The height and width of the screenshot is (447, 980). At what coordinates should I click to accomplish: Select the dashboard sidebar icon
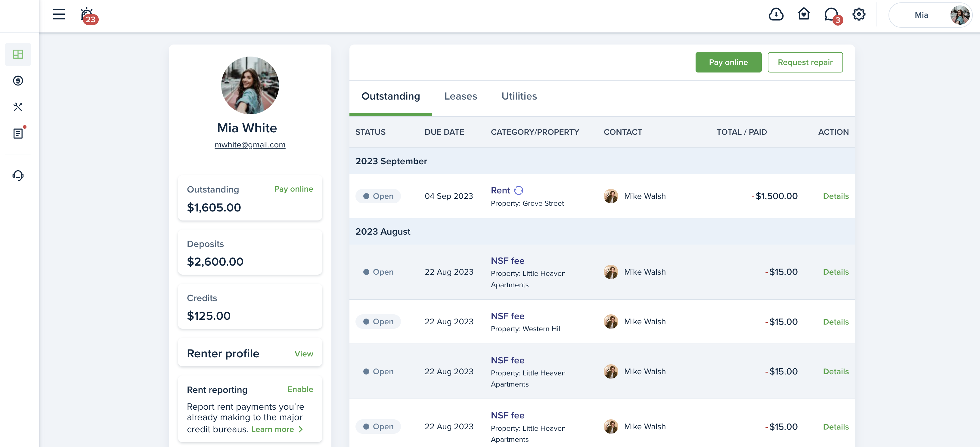click(18, 54)
